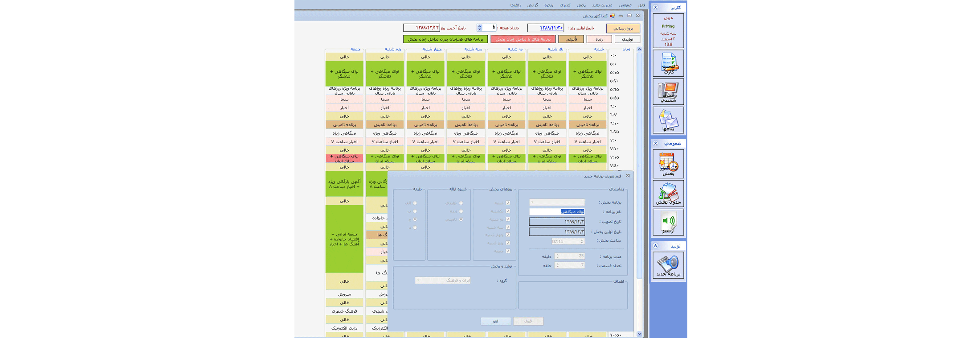Click the لغو (cancel) button in dialog
Viewport: 980px width, 339px height.
pos(495,321)
